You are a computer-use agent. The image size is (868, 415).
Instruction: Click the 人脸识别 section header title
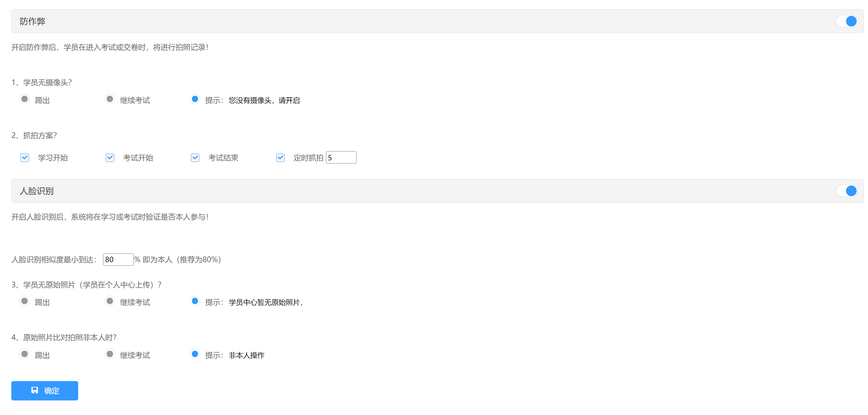pos(37,191)
